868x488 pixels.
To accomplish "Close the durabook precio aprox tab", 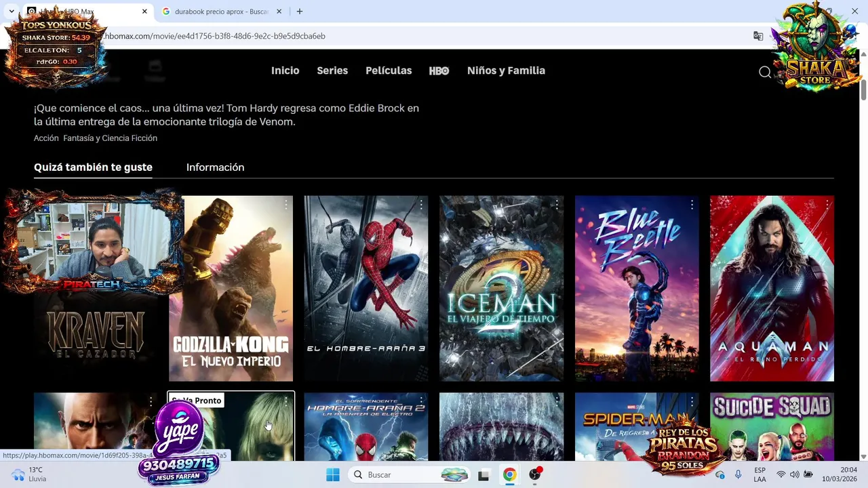I will pyautogui.click(x=279, y=12).
